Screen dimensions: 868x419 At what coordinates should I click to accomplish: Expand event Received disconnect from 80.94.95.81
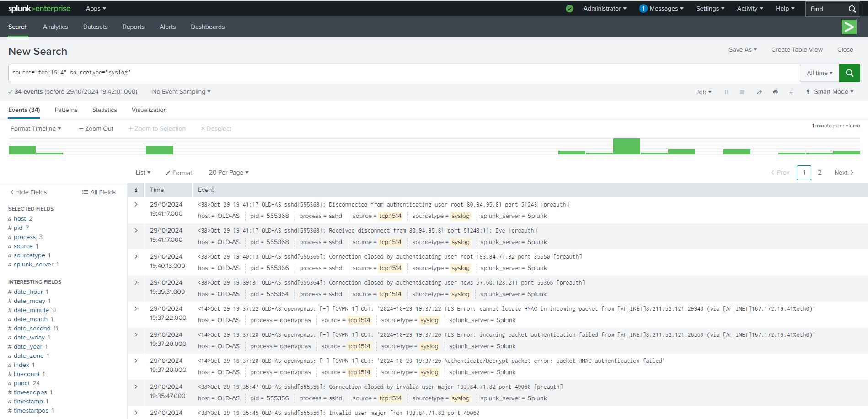(x=136, y=231)
